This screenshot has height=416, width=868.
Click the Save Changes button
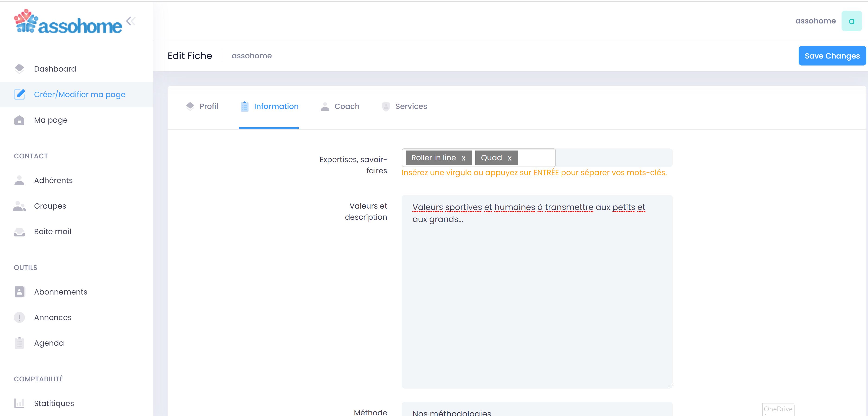pos(832,56)
